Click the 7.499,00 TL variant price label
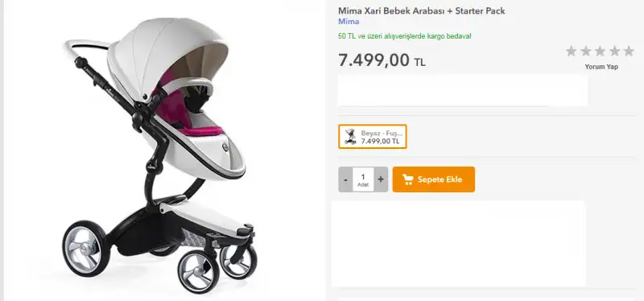The width and height of the screenshot is (644, 301). (380, 141)
